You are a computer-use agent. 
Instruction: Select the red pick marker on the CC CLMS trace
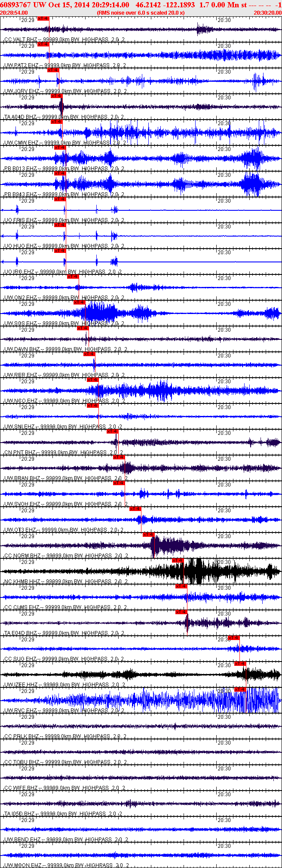pyautogui.click(x=181, y=586)
